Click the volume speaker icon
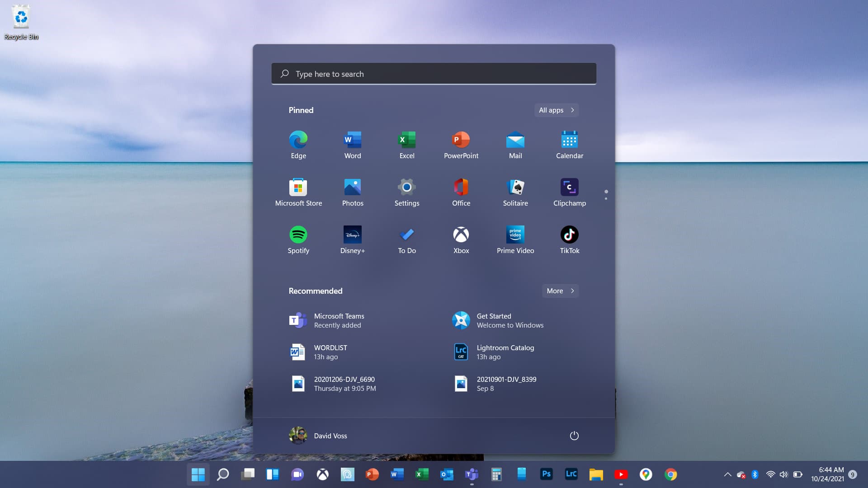Viewport: 868px width, 488px height. 783,474
